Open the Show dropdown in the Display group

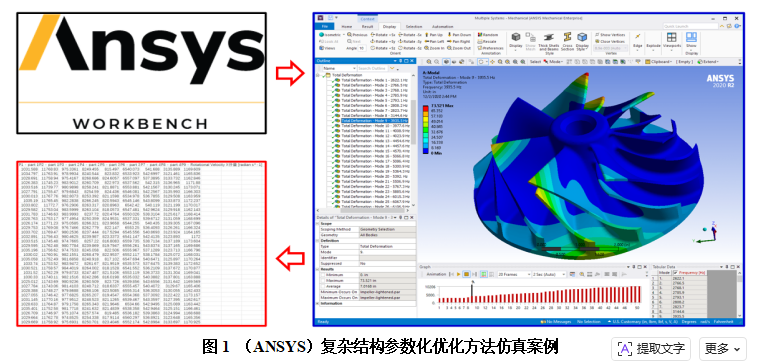(x=691, y=43)
